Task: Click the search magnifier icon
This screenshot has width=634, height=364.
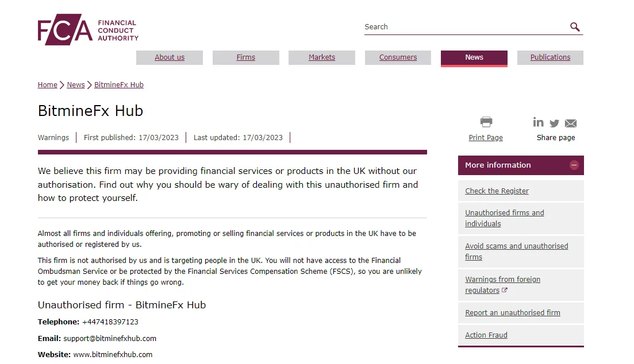Action: click(x=575, y=27)
